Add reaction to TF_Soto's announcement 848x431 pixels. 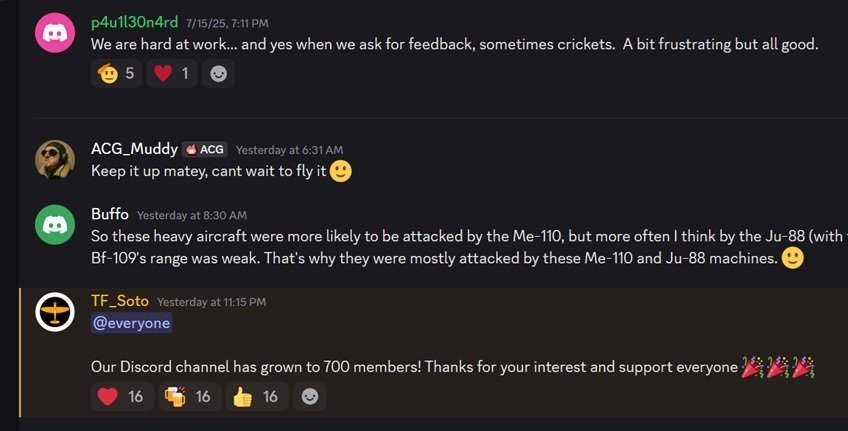310,397
